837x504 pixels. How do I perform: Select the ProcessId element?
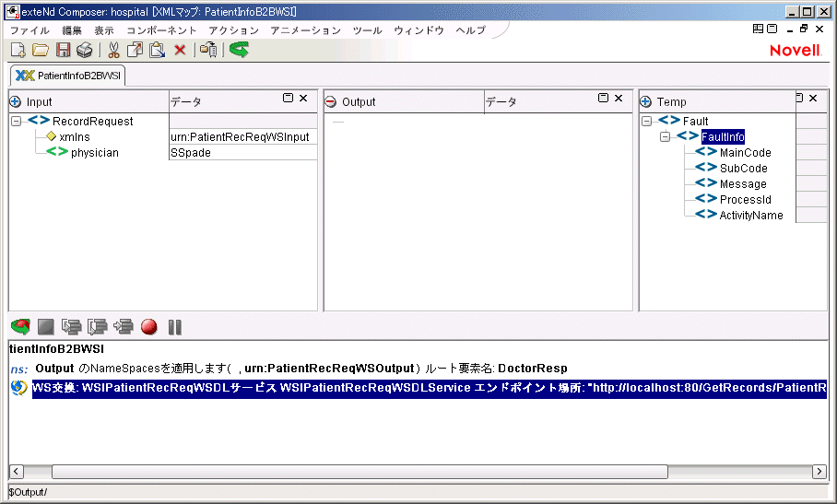745,199
